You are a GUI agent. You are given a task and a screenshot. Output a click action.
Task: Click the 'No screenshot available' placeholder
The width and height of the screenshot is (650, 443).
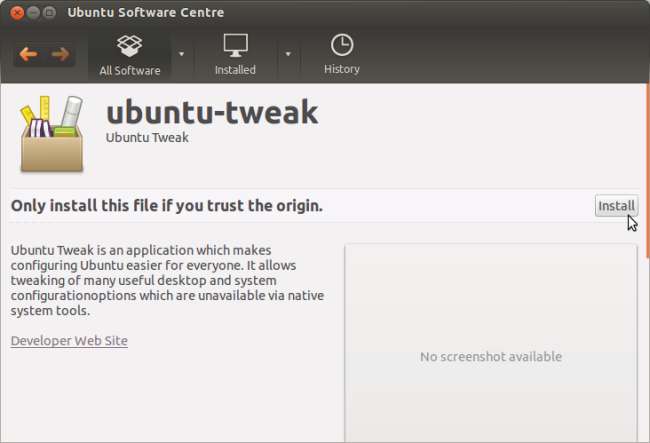point(490,356)
